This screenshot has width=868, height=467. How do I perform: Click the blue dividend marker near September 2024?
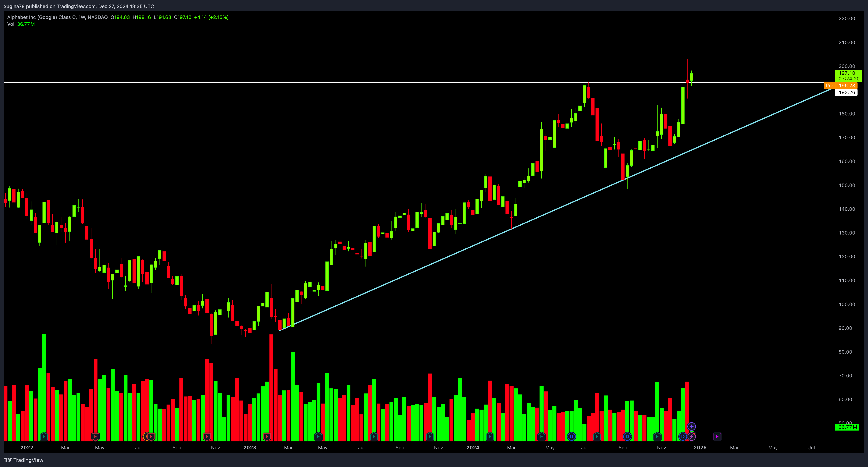pyautogui.click(x=627, y=437)
